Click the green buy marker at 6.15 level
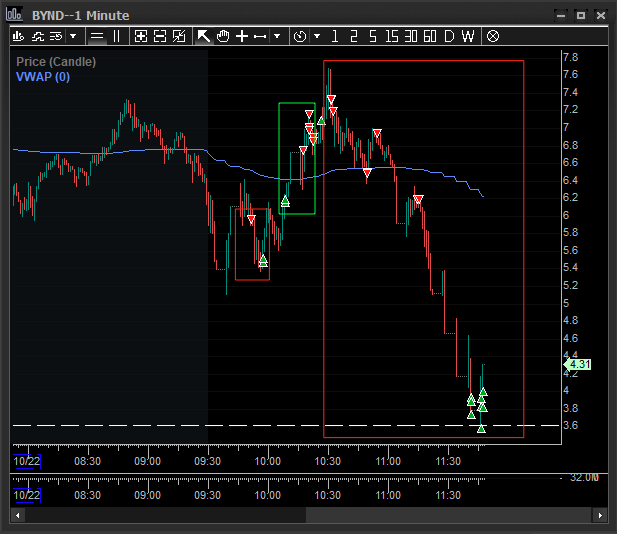 coord(285,202)
